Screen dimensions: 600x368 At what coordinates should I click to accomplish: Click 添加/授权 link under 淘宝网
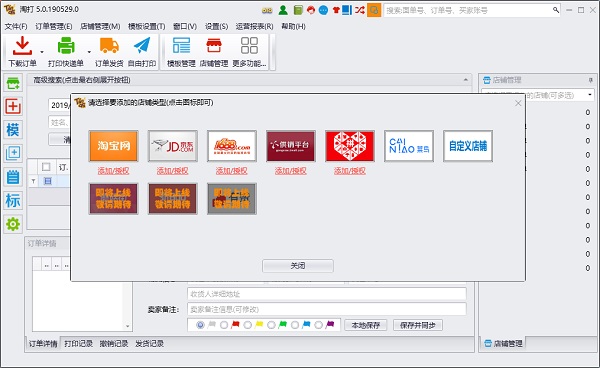tap(113, 171)
